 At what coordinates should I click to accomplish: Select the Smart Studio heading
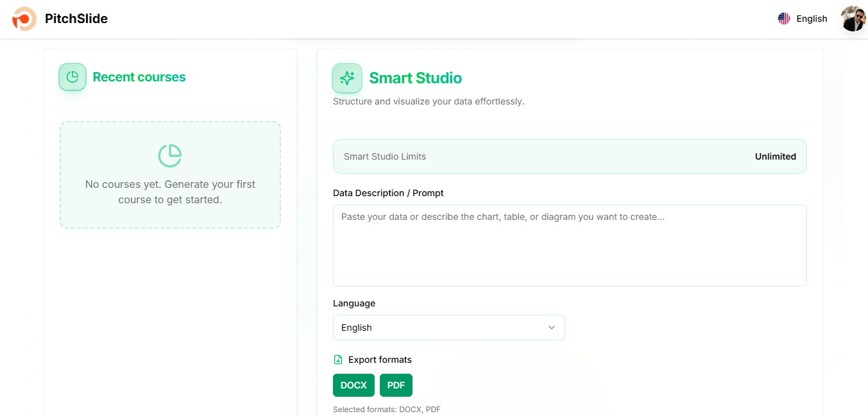tap(416, 78)
